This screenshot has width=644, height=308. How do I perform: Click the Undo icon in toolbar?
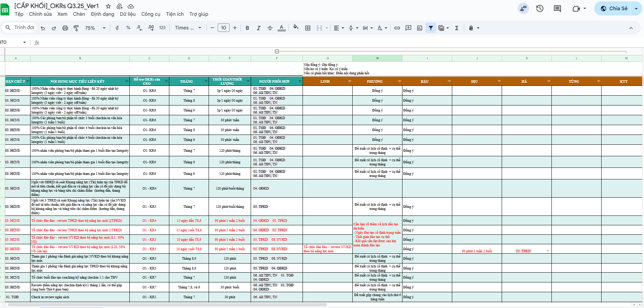pos(43,28)
